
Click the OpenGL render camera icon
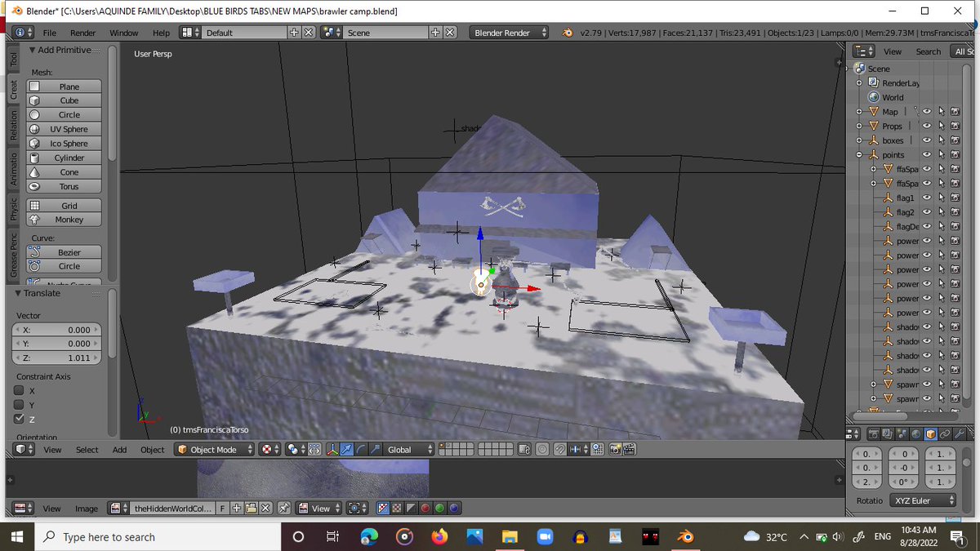615,450
